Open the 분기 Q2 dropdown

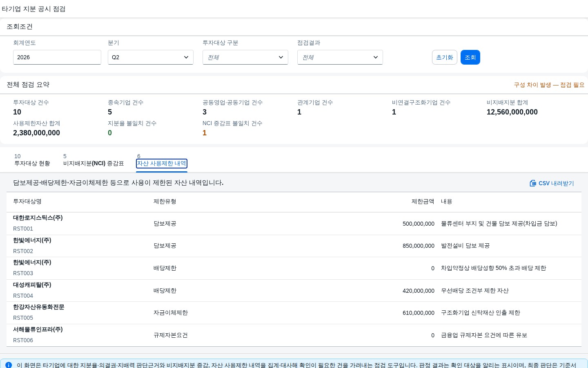click(151, 57)
